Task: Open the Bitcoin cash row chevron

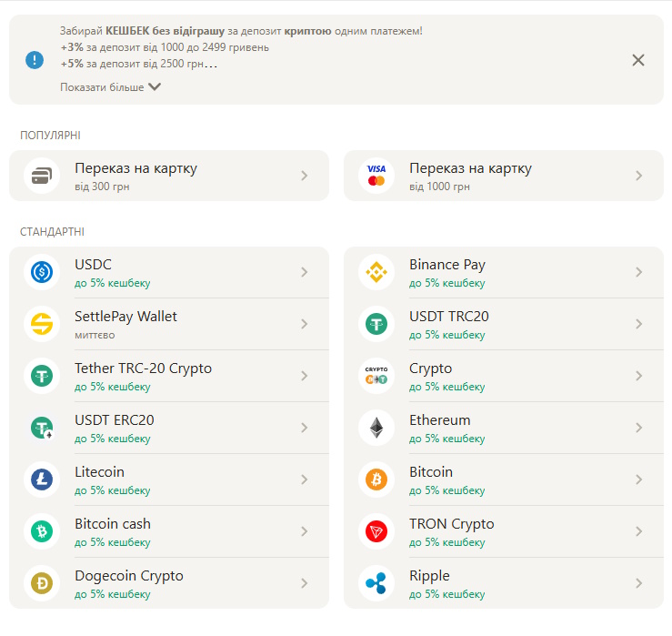Action: pos(305,531)
